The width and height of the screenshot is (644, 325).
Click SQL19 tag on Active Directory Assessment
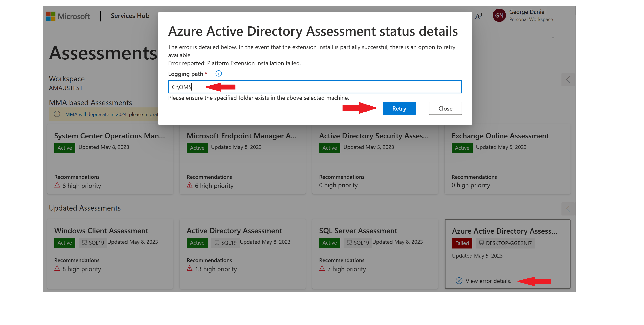tap(226, 243)
